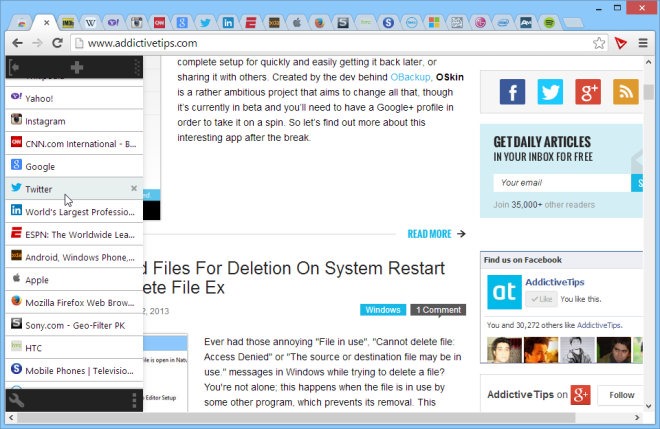Close the Twitter entry with its X

134,188
